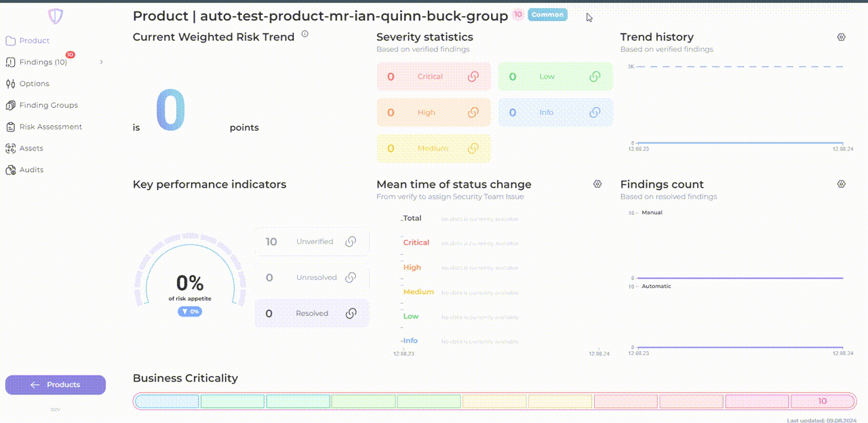This screenshot has width=868, height=423.
Task: Click the Common tag badge
Action: [x=547, y=15]
